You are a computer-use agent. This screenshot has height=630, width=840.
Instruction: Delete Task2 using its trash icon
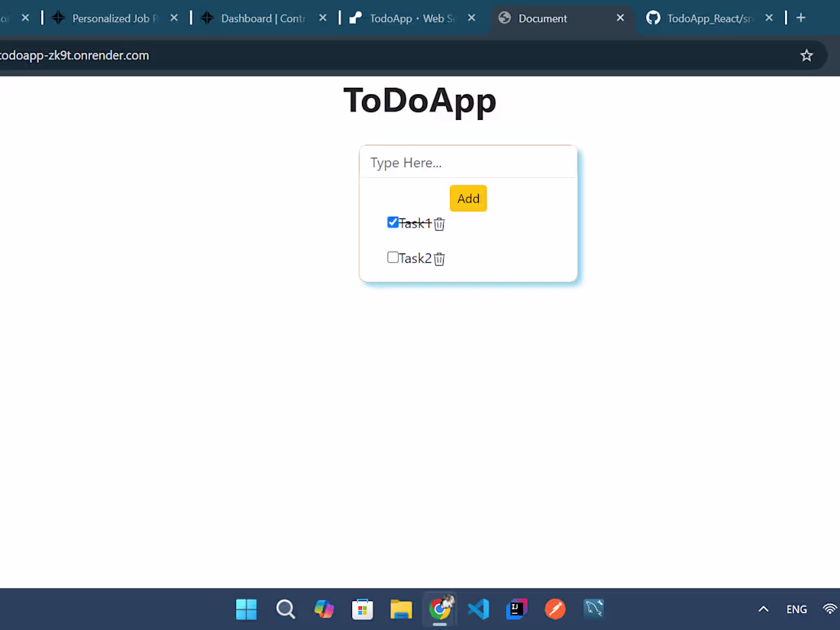439,259
